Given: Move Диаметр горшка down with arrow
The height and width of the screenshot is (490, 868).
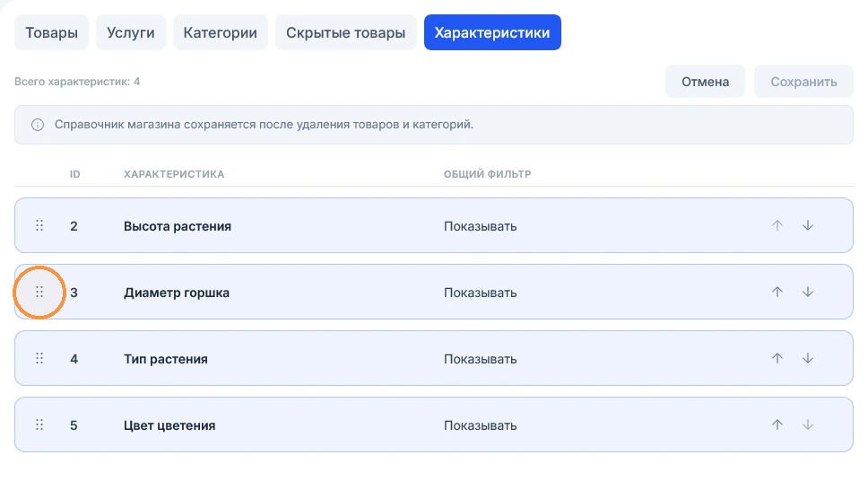Looking at the screenshot, I should point(808,292).
